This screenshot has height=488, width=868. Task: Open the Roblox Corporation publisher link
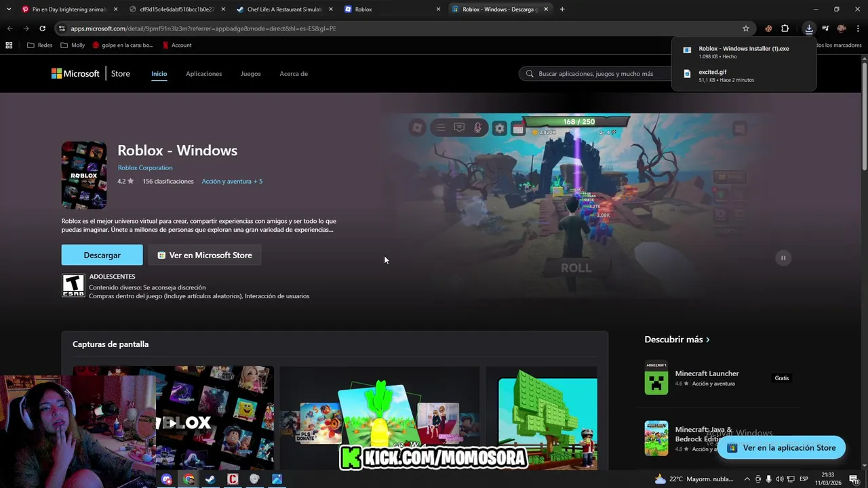tap(145, 167)
